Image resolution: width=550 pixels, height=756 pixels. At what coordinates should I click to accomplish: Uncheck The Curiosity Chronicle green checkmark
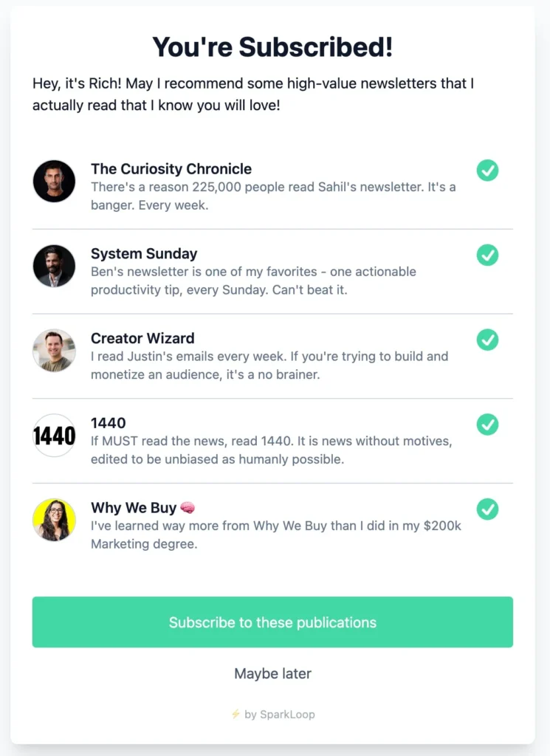pos(487,171)
